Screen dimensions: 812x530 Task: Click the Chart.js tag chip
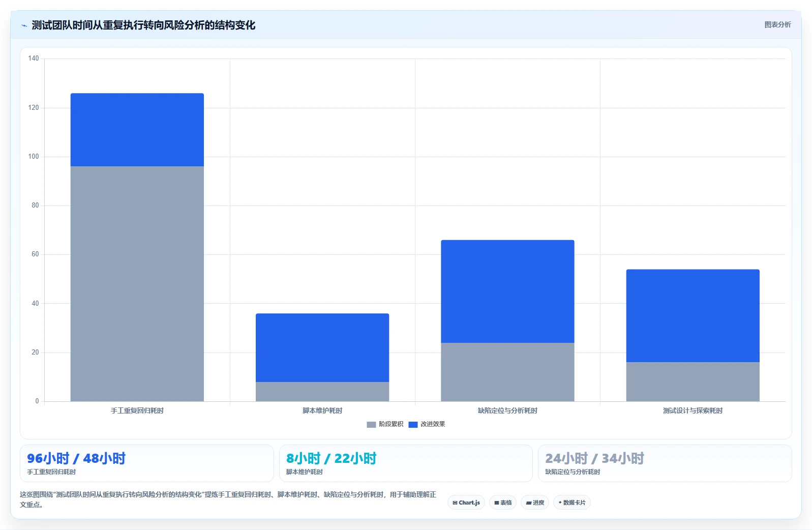(466, 503)
